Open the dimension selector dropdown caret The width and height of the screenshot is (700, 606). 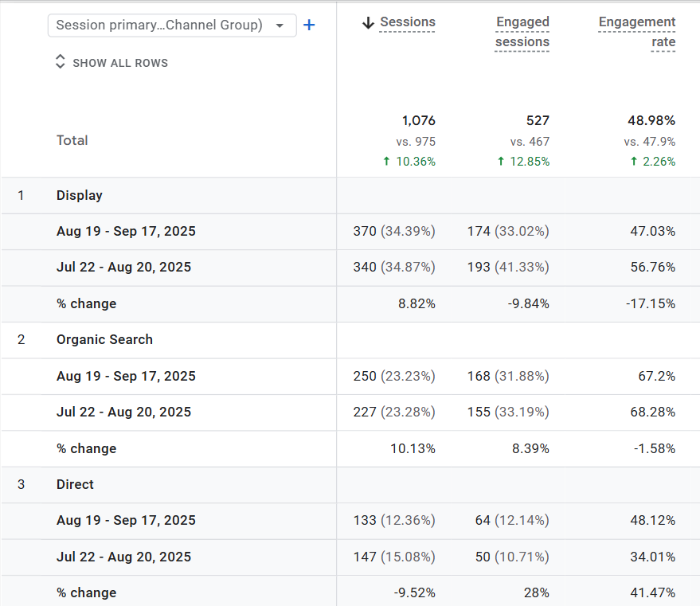280,25
